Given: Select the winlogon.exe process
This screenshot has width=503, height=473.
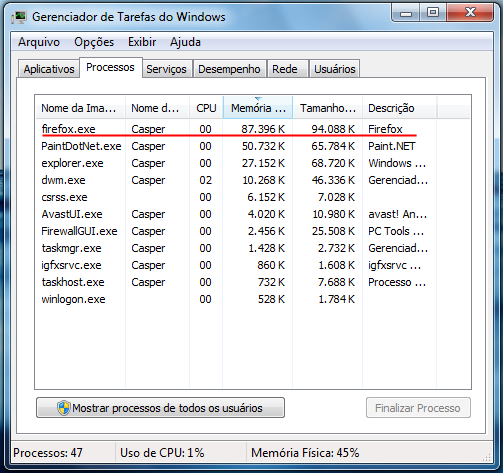Looking at the screenshot, I should click(x=253, y=299).
